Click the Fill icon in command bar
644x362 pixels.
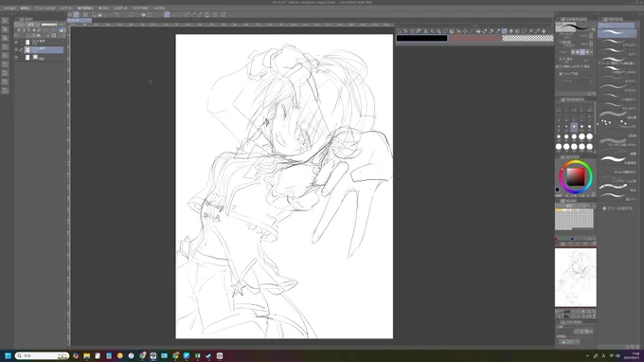click(x=143, y=14)
